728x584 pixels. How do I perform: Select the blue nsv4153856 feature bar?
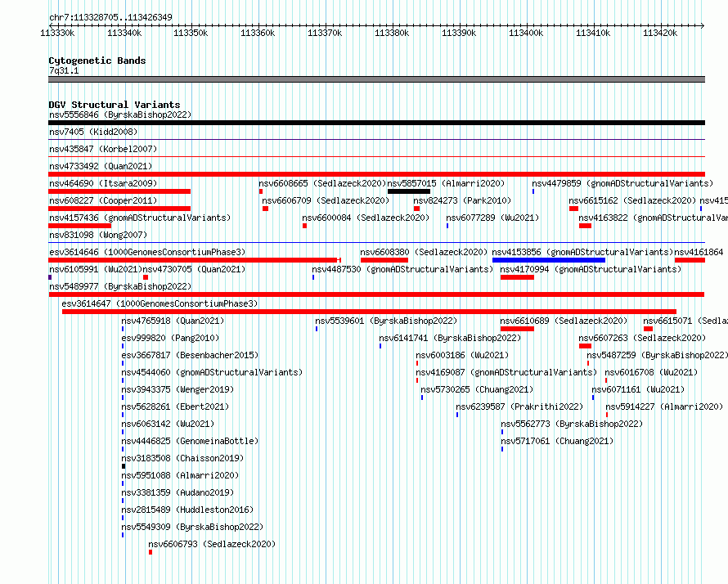pyautogui.click(x=548, y=260)
